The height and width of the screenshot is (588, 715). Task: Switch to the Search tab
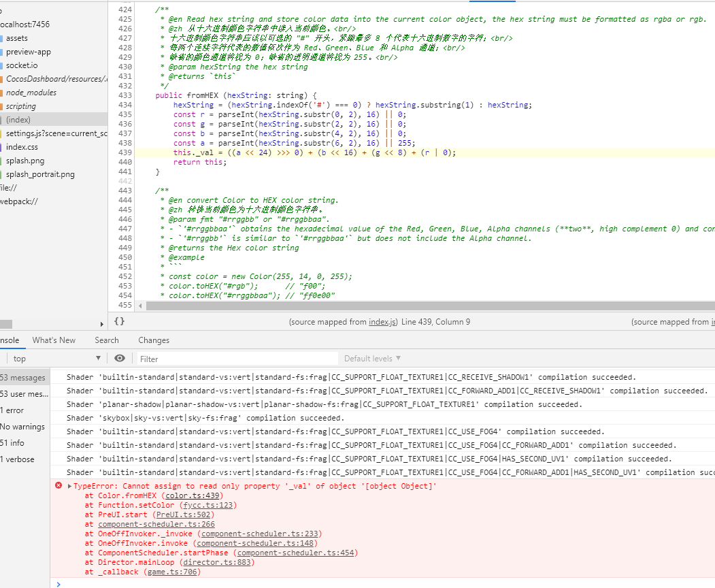click(x=107, y=340)
